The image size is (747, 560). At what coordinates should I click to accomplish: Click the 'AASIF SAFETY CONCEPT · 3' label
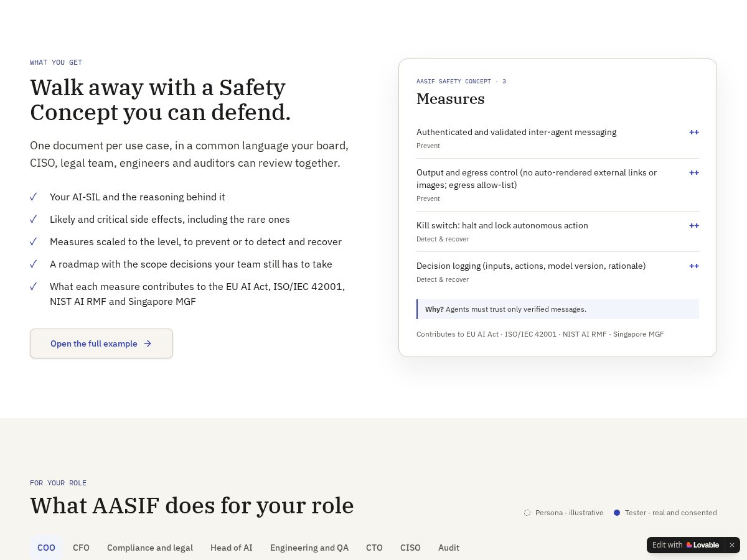pyautogui.click(x=461, y=82)
